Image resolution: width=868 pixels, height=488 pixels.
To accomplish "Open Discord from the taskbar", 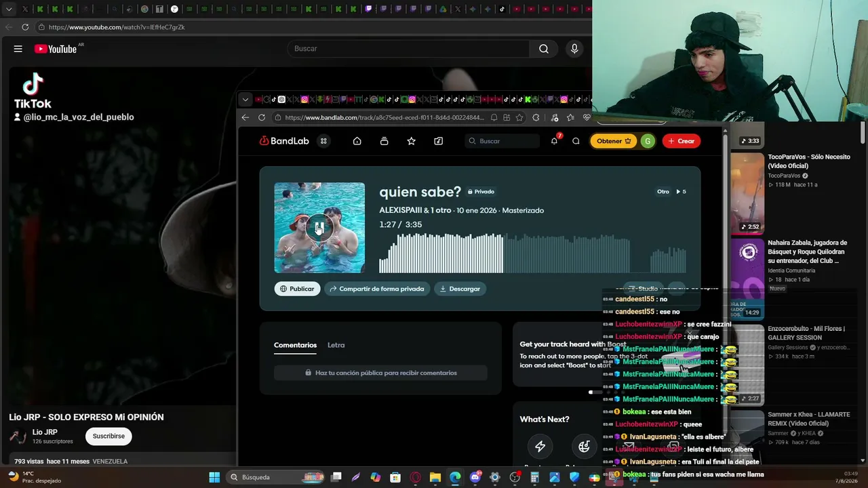I will point(475,477).
